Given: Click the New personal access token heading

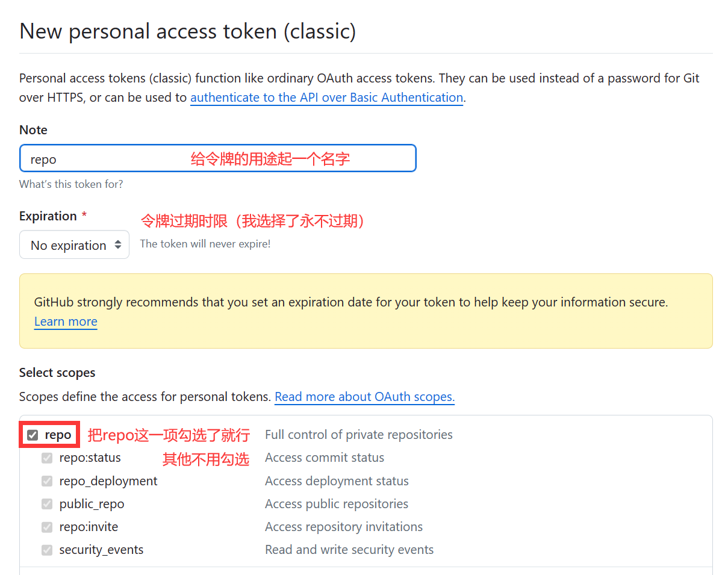Looking at the screenshot, I should click(187, 31).
